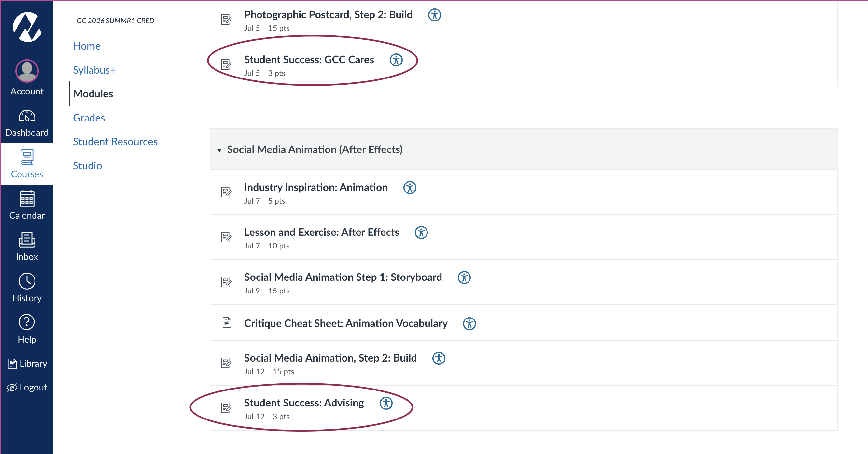
Task: Collapse the Social Media Animation module
Action: coord(219,150)
